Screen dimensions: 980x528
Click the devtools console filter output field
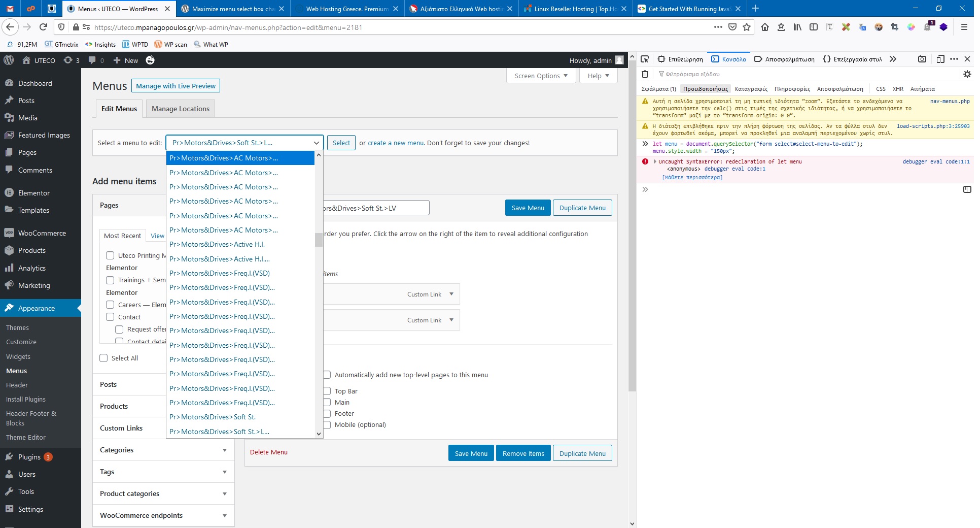point(807,74)
